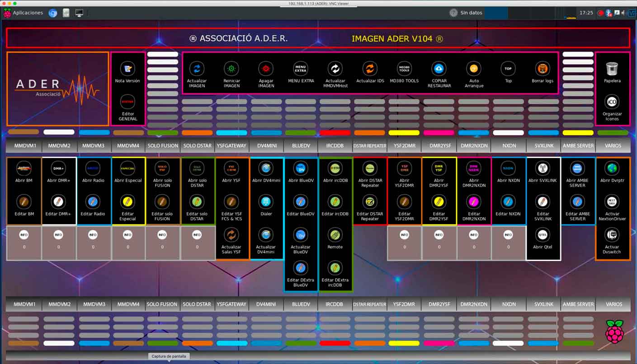Screen dimensions: 637x364
Task: Run Actualizar Salas YSF
Action: (x=231, y=235)
